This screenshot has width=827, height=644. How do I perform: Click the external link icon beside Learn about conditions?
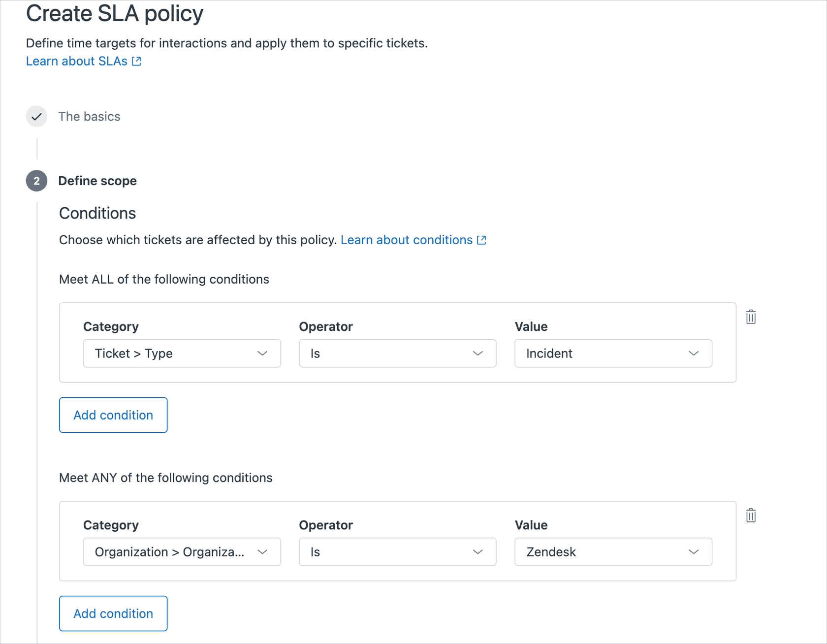coord(481,240)
